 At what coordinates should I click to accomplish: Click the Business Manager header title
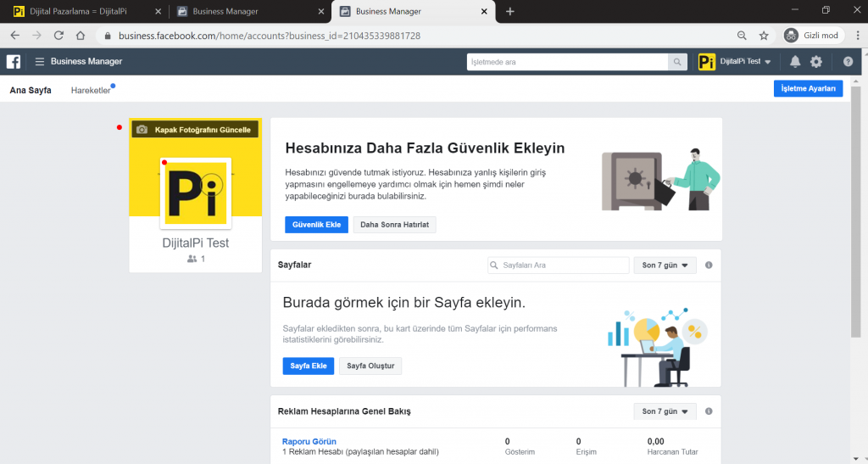(86, 61)
